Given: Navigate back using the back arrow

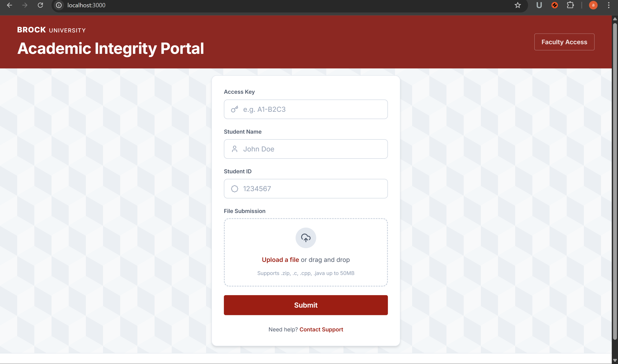Looking at the screenshot, I should click(10, 5).
